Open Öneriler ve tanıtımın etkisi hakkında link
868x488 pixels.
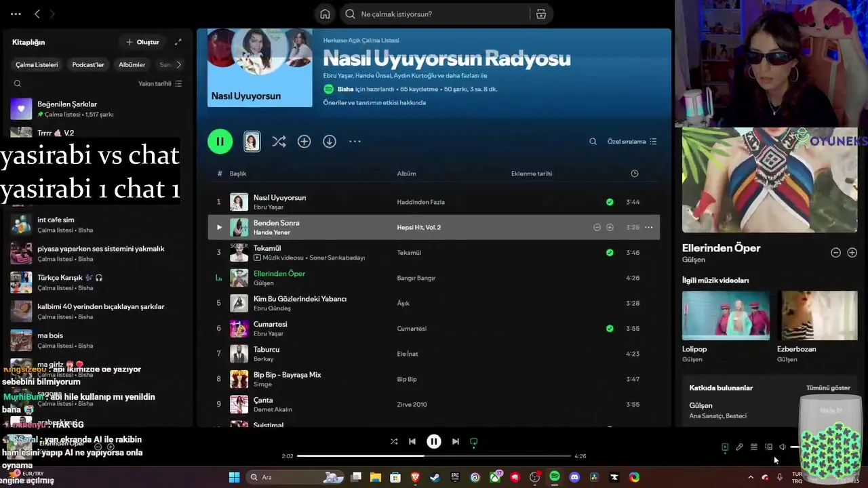tap(374, 102)
